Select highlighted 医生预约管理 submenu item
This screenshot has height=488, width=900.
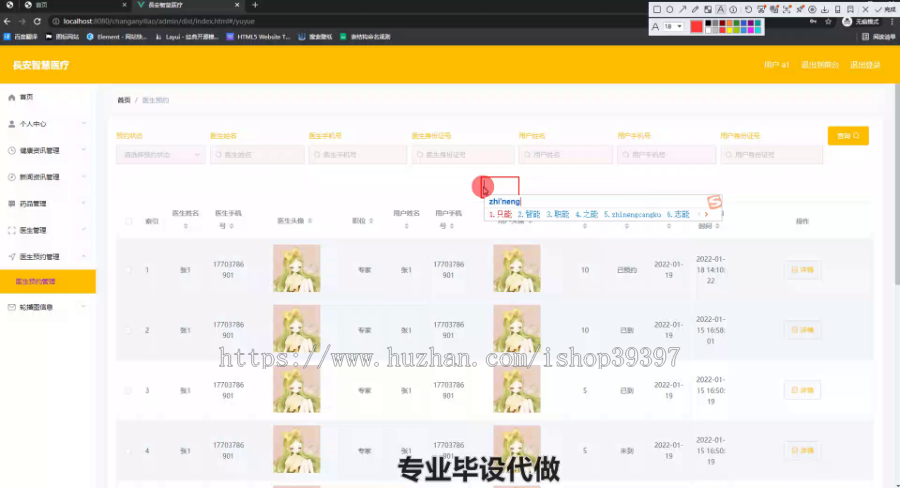click(x=48, y=281)
